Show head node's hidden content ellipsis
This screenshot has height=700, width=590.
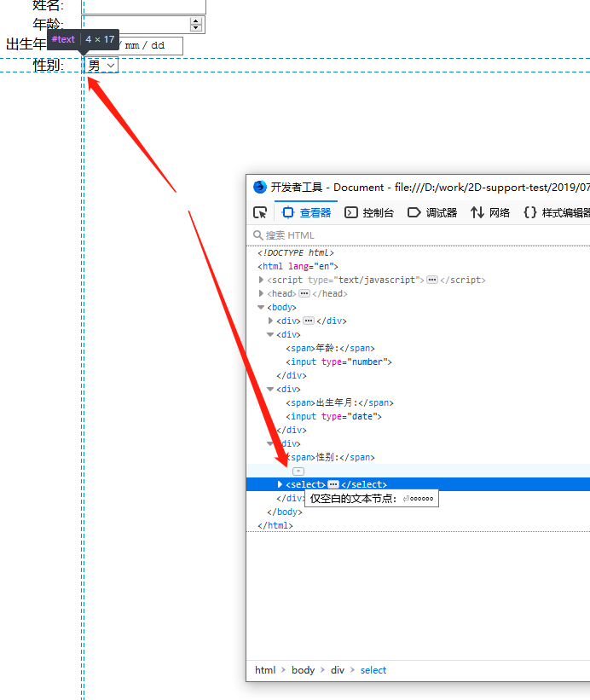pos(304,293)
